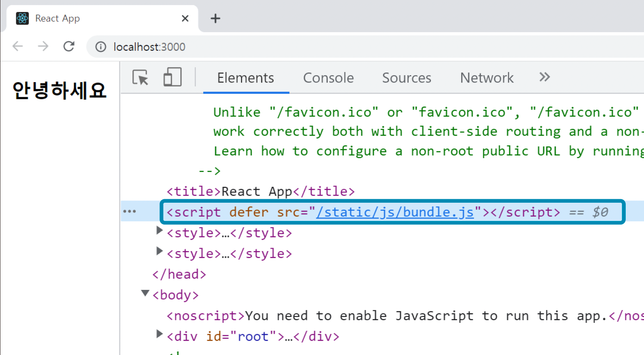The width and height of the screenshot is (644, 355).
Task: Select the div id root node
Action: coord(253,336)
